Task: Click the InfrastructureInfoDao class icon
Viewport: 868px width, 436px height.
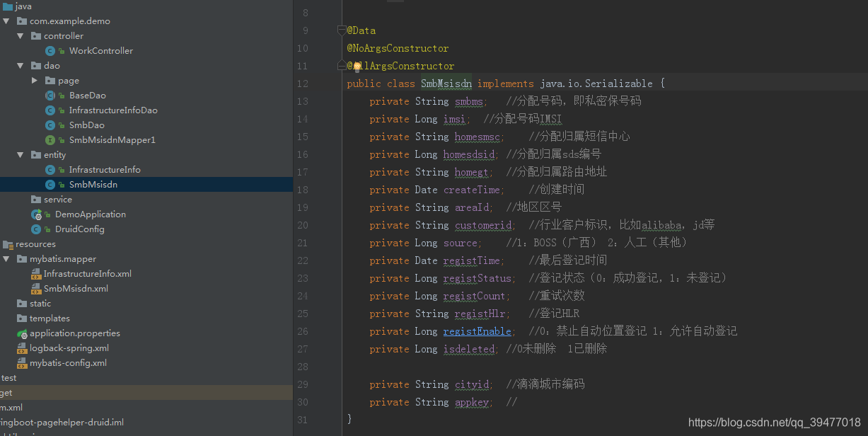Action: pos(50,110)
